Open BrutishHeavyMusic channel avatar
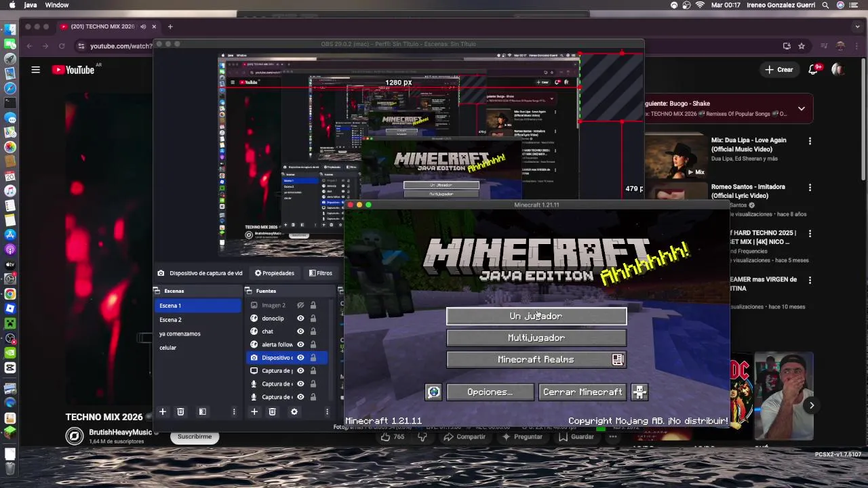Image resolution: width=868 pixels, height=488 pixels. (x=75, y=436)
